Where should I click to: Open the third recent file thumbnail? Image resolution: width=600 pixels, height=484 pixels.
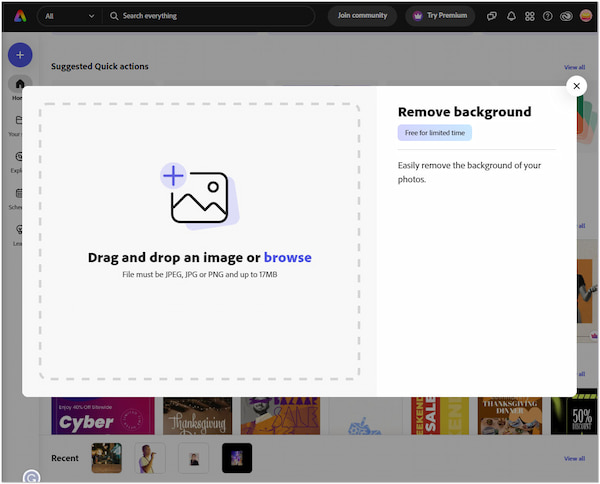click(x=194, y=458)
